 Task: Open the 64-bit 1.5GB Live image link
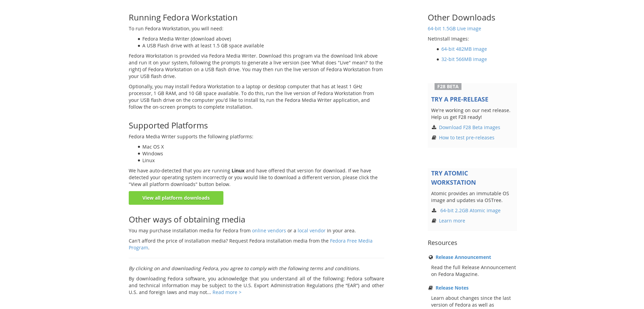coord(454,29)
